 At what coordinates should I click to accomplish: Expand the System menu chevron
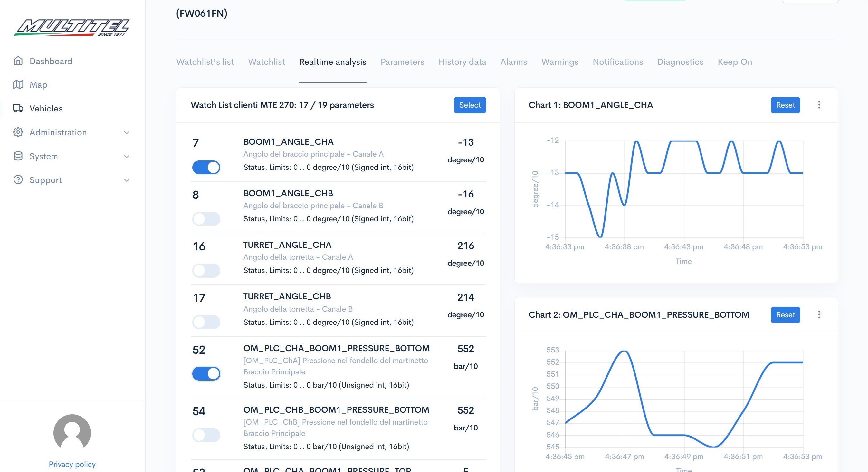click(127, 157)
